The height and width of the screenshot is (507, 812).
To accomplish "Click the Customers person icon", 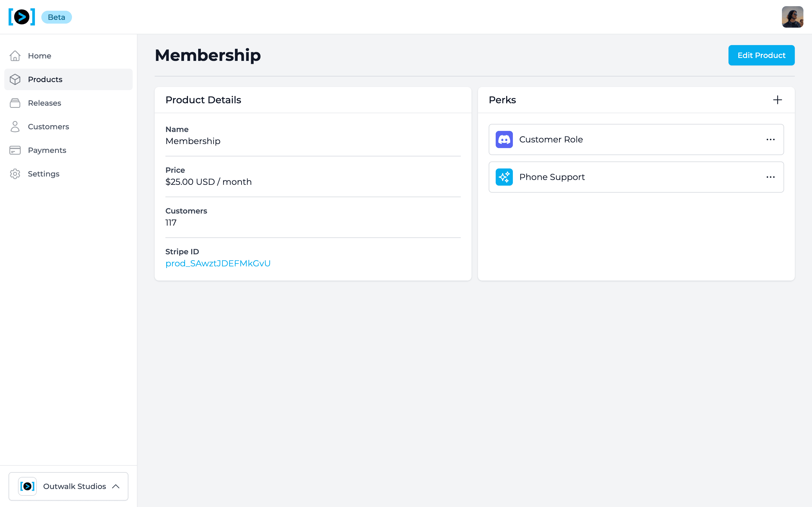I will coord(15,127).
